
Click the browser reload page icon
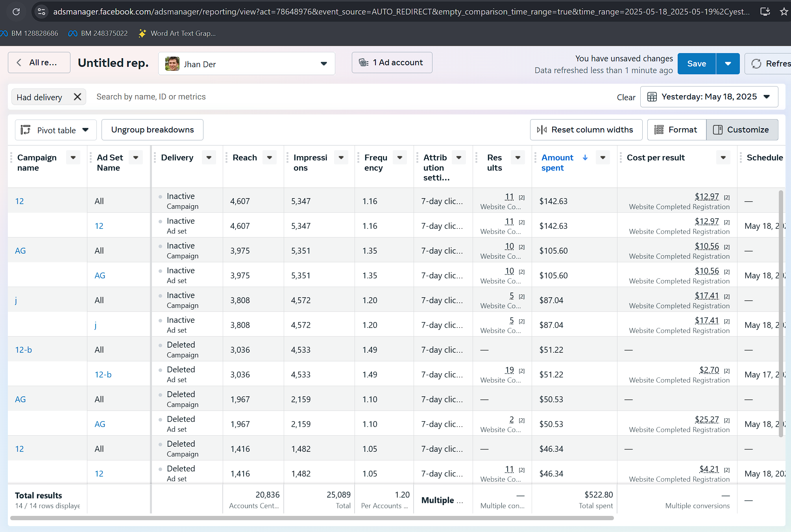tap(16, 12)
